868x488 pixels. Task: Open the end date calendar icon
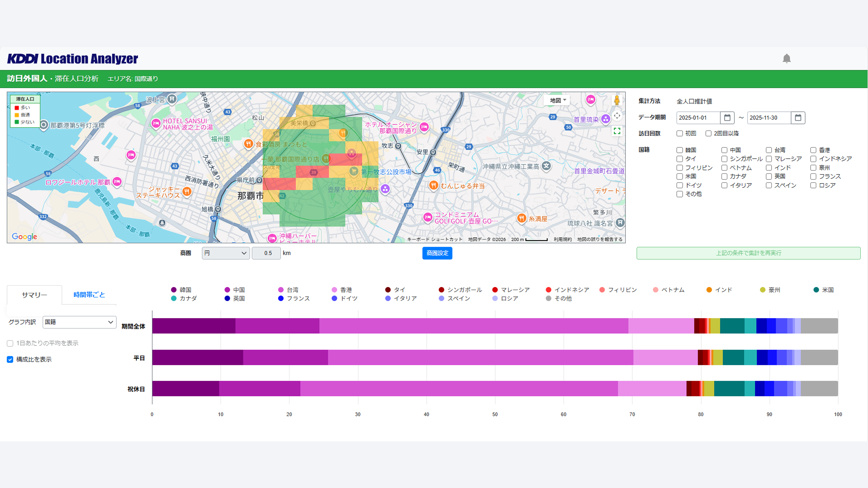pos(798,117)
